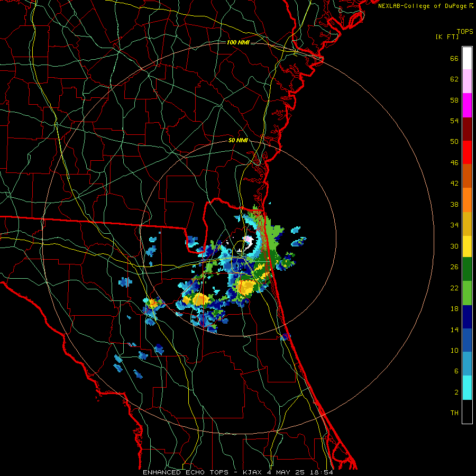Click the '34' legend value
Image resolution: width=476 pixels, height=476 pixels.
click(454, 225)
